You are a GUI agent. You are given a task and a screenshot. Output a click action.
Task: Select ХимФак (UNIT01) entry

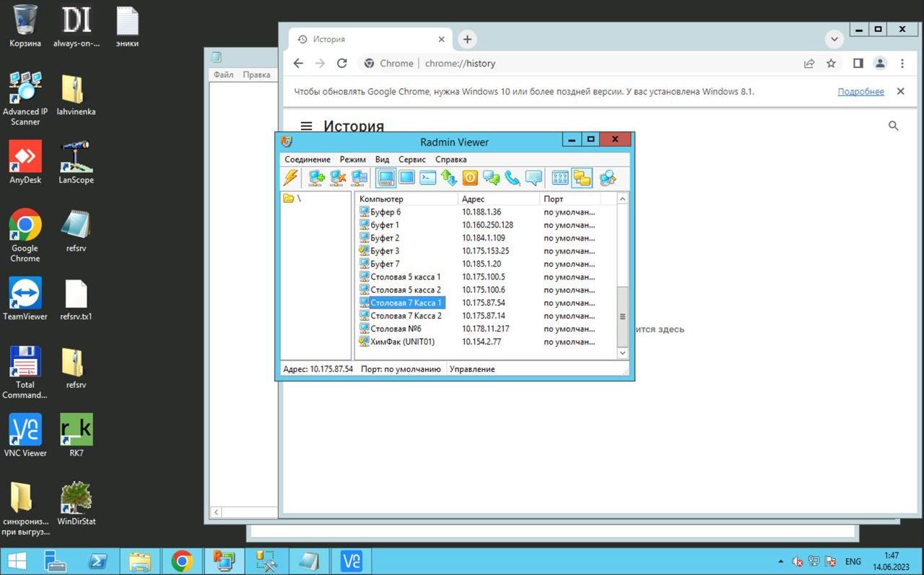[x=402, y=342]
